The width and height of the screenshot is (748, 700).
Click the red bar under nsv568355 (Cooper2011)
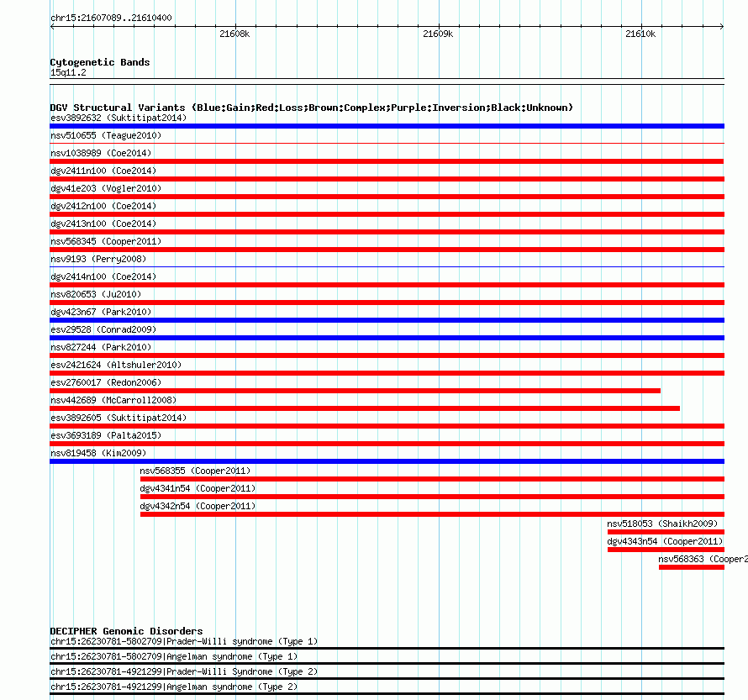[432, 479]
